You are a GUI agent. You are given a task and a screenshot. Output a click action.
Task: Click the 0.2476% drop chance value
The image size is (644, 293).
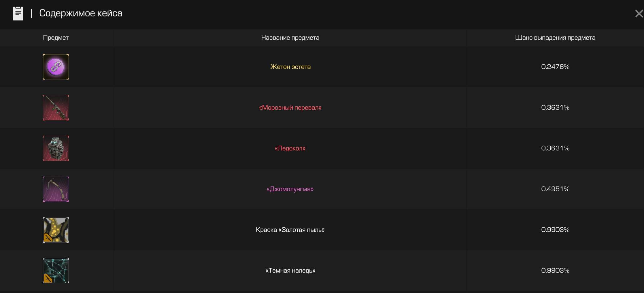click(555, 67)
